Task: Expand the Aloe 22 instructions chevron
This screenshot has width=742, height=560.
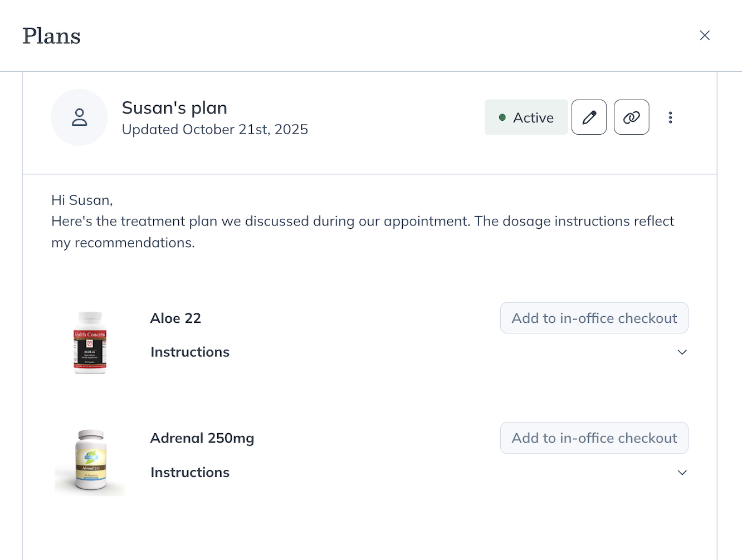Action: point(682,352)
